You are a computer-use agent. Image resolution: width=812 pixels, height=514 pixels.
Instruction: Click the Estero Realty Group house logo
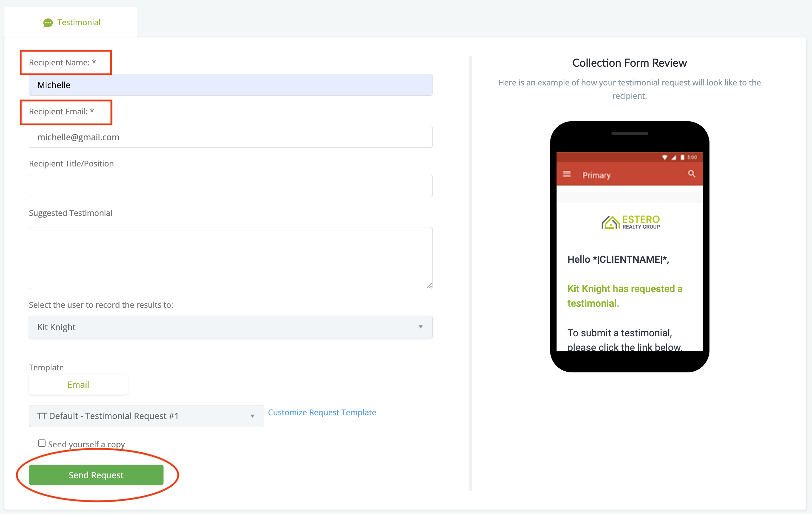pos(610,222)
